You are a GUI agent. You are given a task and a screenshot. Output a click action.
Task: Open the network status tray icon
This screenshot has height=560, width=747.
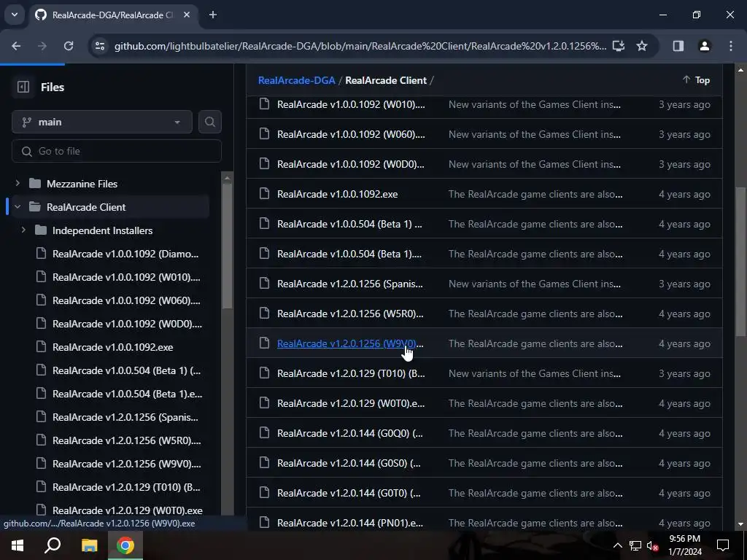coord(635,545)
